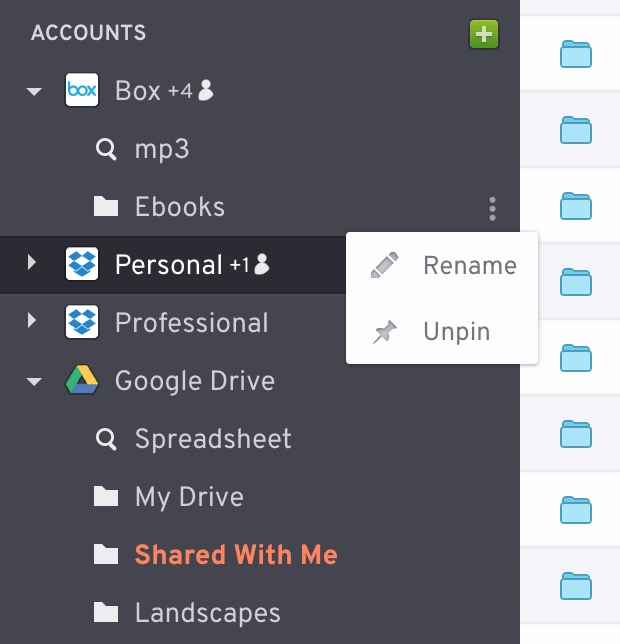Click the blue folder icon level with Ebooks

click(x=576, y=206)
